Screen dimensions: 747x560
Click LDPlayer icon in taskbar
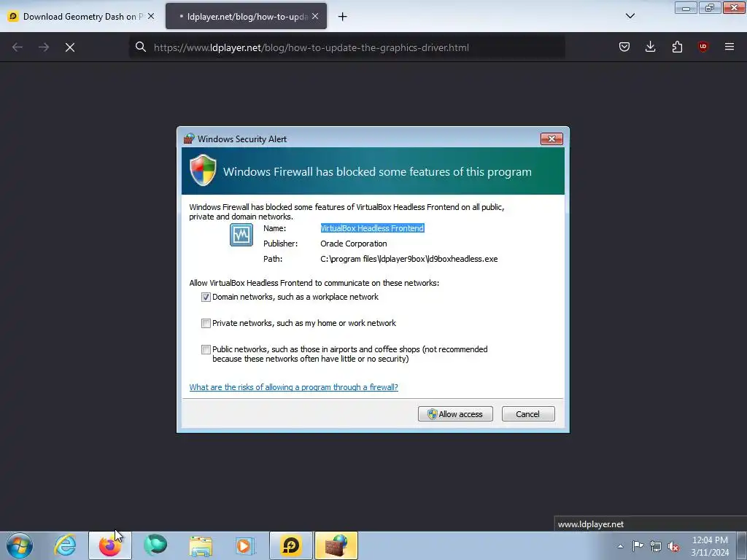coord(291,545)
